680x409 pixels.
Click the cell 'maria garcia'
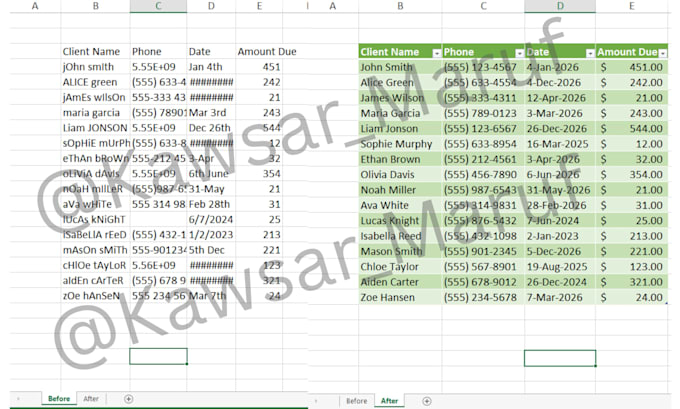[95, 112]
